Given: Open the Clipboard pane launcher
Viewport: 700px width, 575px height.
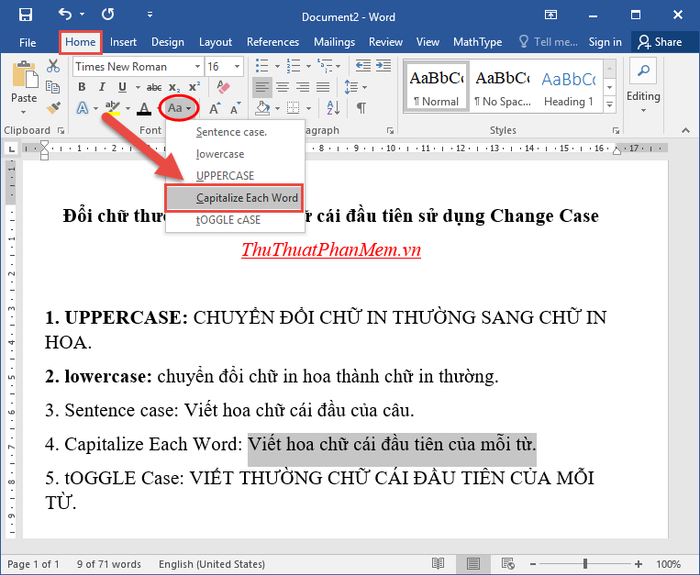Looking at the screenshot, I should coord(61,130).
